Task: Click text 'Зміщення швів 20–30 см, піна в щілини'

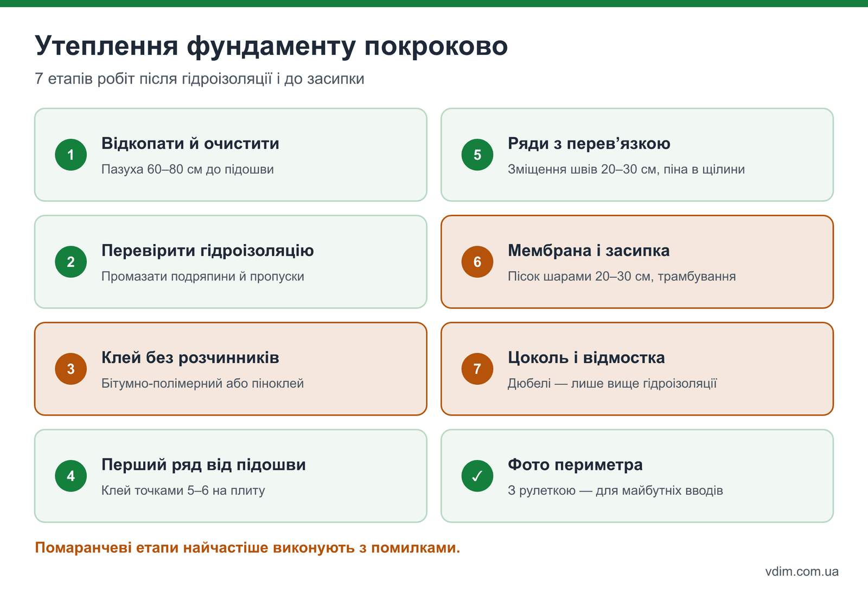Action: coord(627,169)
